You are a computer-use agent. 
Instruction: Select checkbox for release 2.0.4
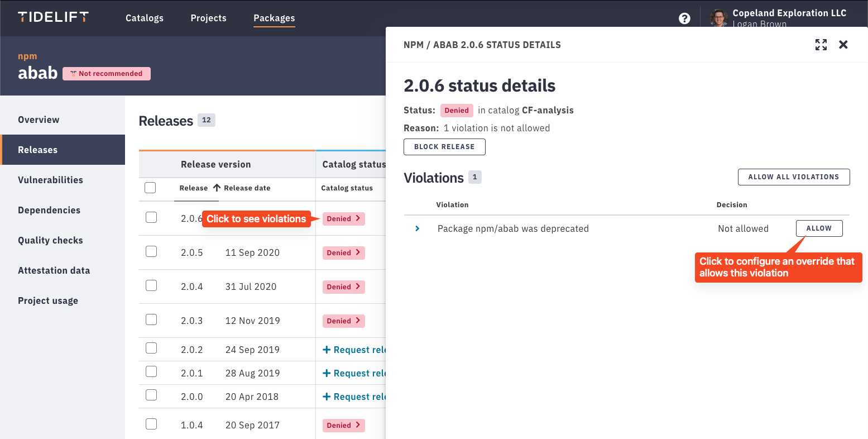tap(151, 285)
